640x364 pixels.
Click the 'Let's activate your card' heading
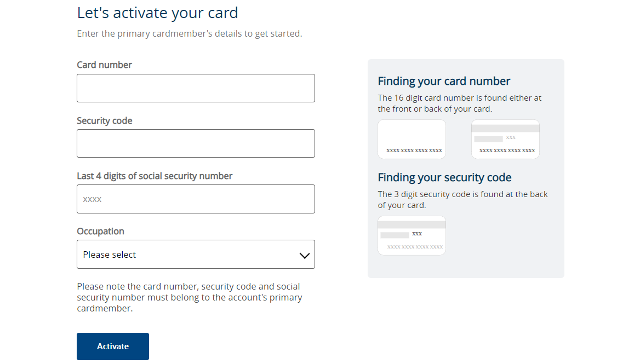pos(158,13)
